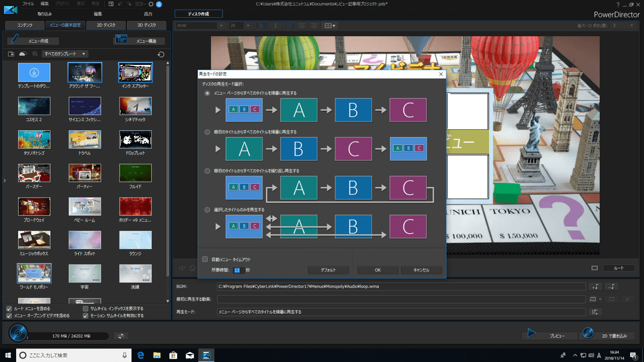Select the ワールド モノポリー template thumbnail
This screenshot has height=362, width=644.
tap(34, 273)
